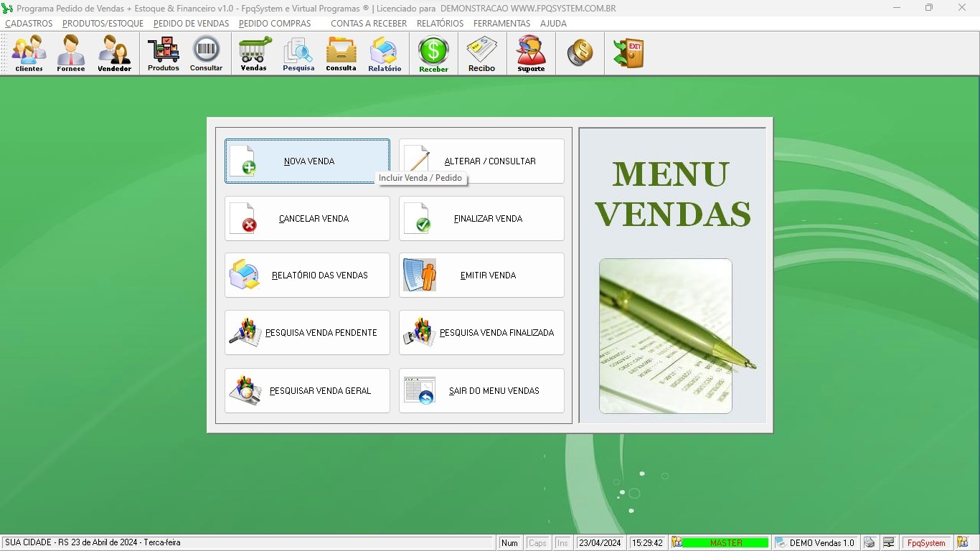Open the Recibo receipt icon
This screenshot has height=551, width=980.
point(481,54)
